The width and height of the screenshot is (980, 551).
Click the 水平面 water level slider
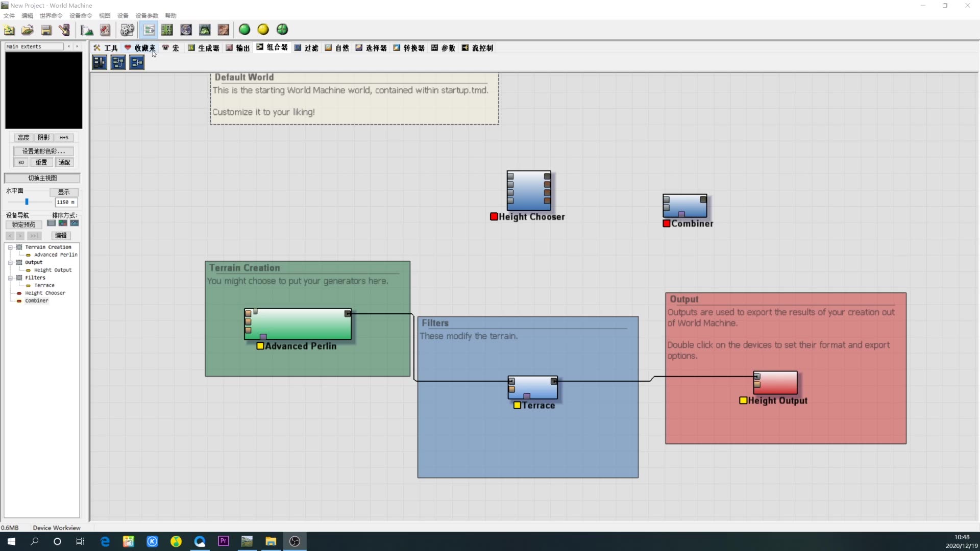(27, 202)
